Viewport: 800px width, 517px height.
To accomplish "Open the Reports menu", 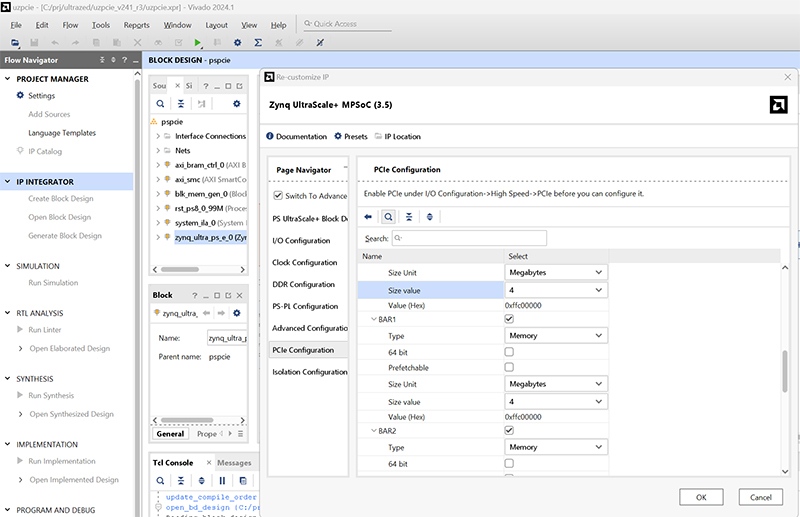I will pyautogui.click(x=136, y=25).
